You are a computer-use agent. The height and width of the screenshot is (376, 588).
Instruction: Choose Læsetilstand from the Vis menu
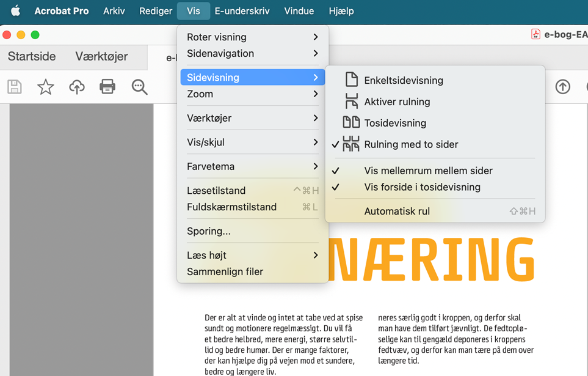pyautogui.click(x=216, y=191)
